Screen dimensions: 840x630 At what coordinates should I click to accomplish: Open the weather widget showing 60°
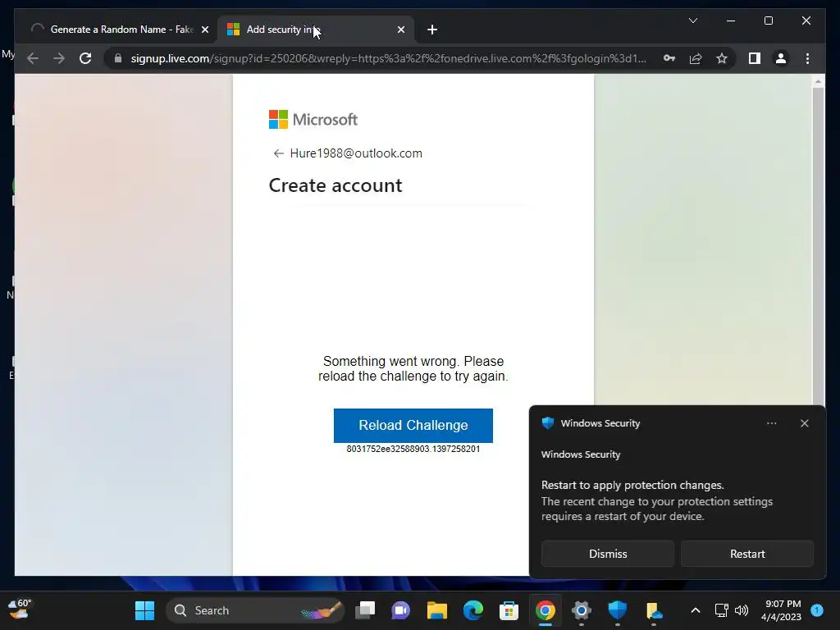21,609
